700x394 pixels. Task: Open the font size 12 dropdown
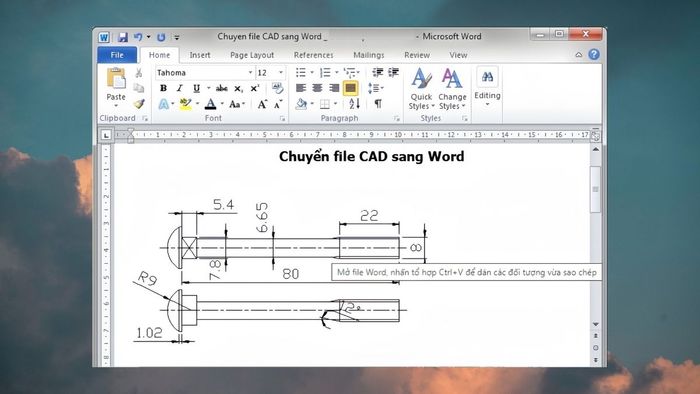[x=281, y=73]
